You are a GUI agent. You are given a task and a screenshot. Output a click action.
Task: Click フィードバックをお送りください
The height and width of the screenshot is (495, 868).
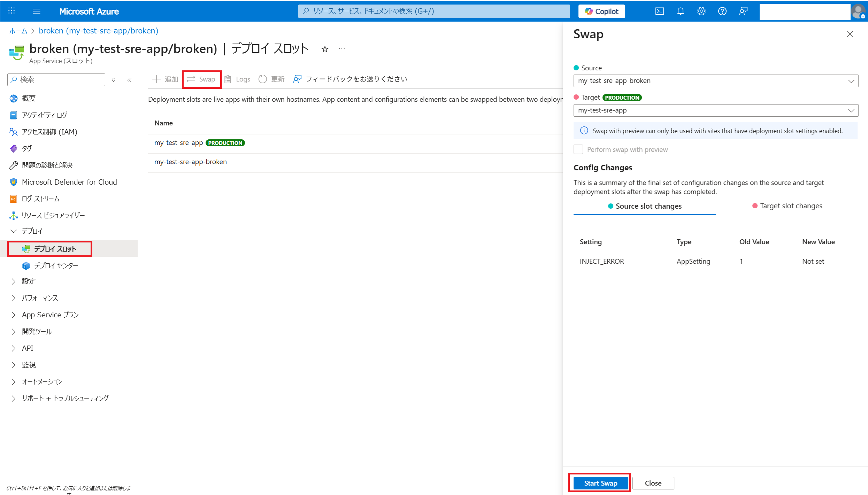tap(350, 79)
